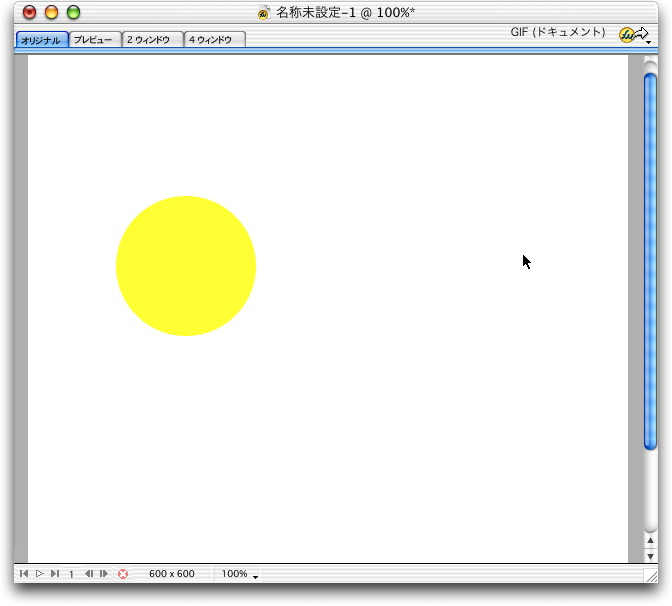The height and width of the screenshot is (606, 672).
Task: Click the current frame number 1
Action: [x=71, y=574]
